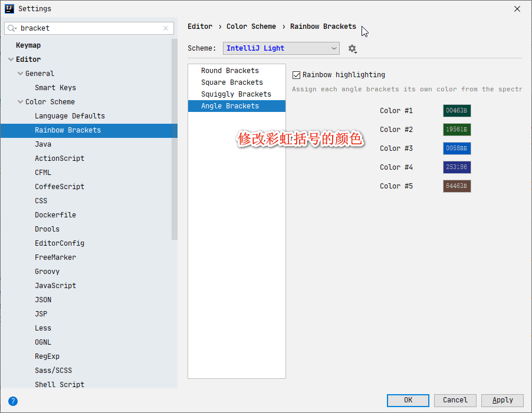Open the Scheme IntelliJ Light dropdown
Screen dimensions: 532x413
click(x=281, y=48)
